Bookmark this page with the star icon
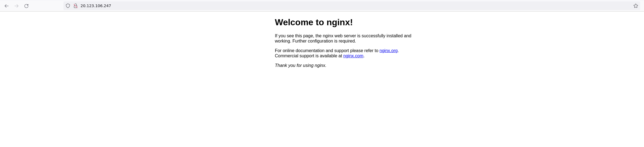This screenshot has height=147, width=644. coord(636,6)
